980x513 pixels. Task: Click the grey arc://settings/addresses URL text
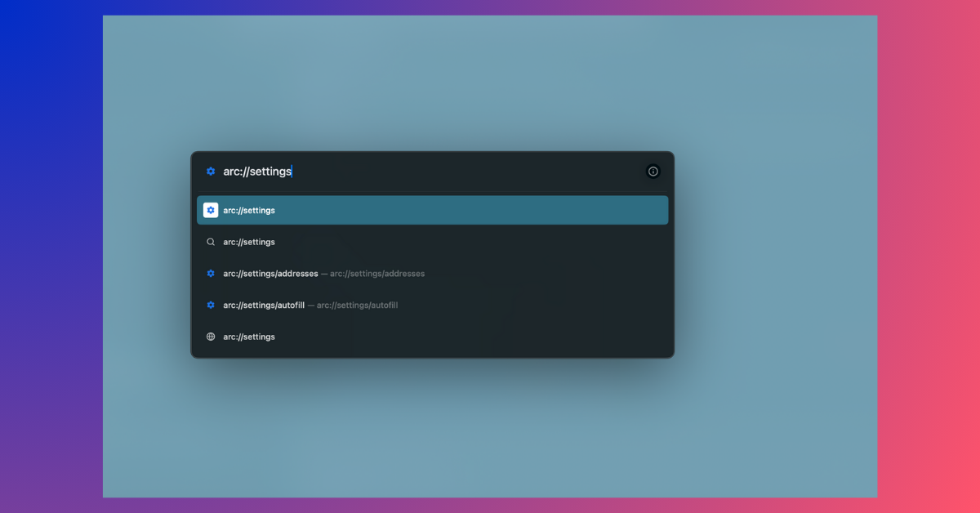tap(377, 274)
